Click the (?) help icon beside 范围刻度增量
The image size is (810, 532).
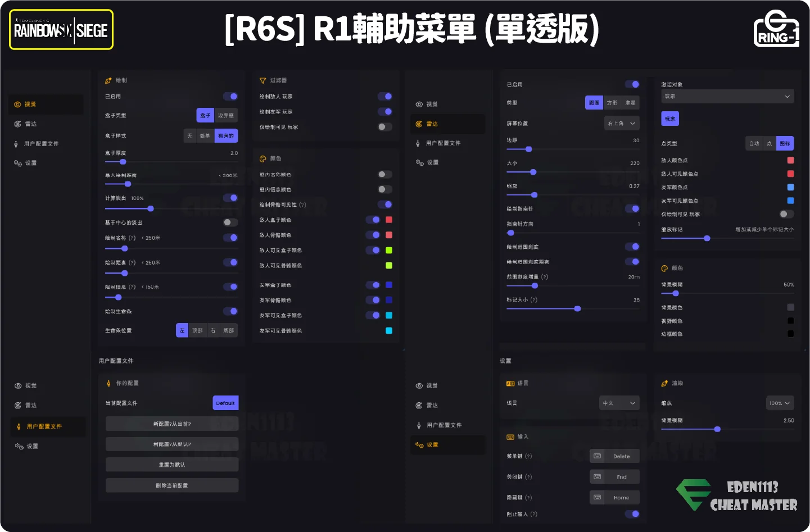pos(545,277)
